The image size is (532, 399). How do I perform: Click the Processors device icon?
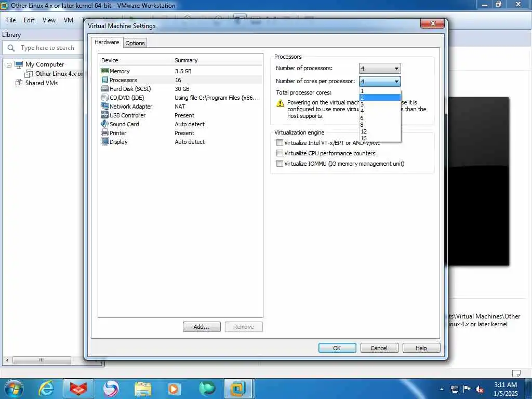click(104, 80)
